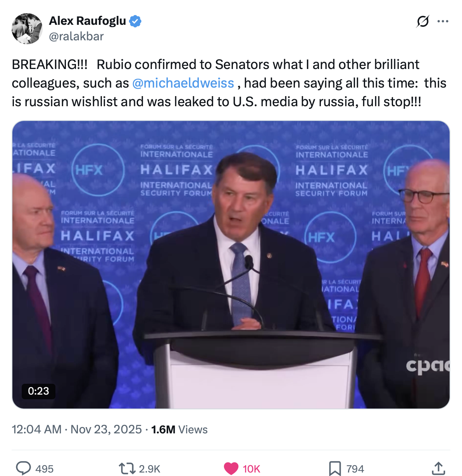Open the three-dot more options menu

click(x=443, y=21)
